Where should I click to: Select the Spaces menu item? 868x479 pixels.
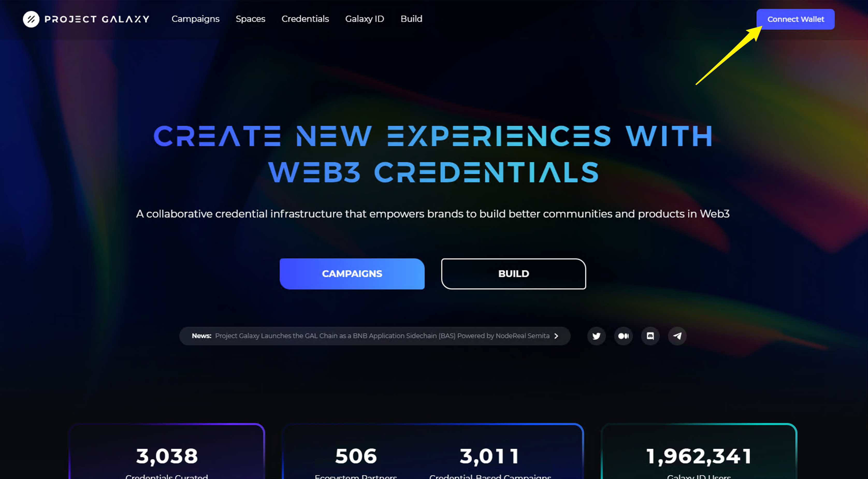(251, 19)
